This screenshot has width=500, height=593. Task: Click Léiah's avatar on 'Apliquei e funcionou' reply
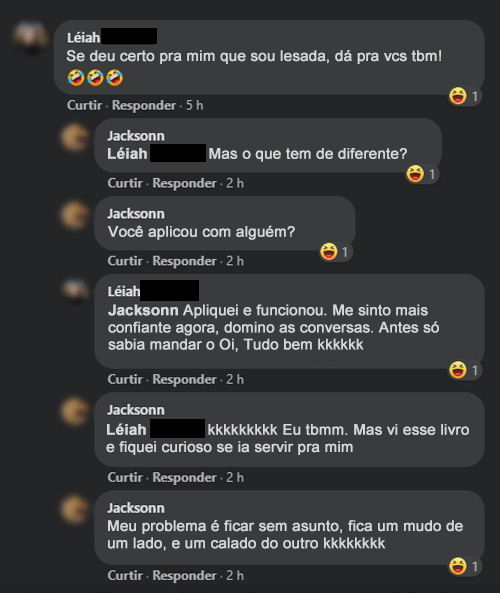(76, 292)
